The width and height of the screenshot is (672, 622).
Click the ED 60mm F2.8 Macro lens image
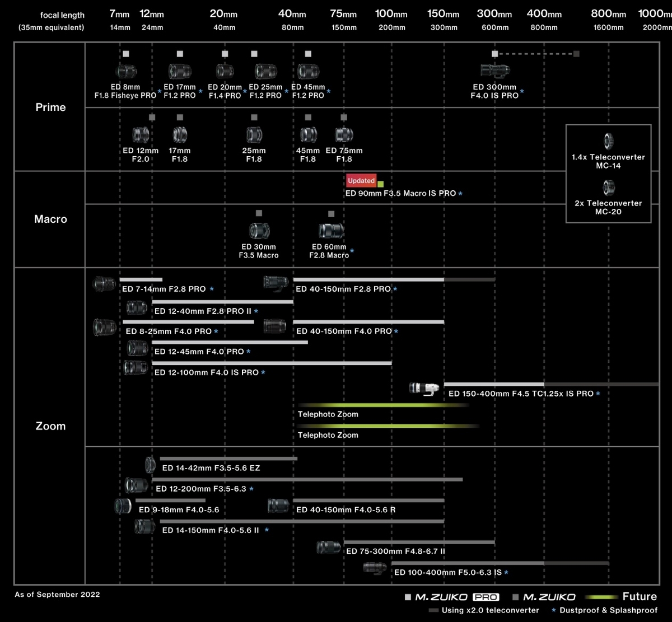coord(332,231)
